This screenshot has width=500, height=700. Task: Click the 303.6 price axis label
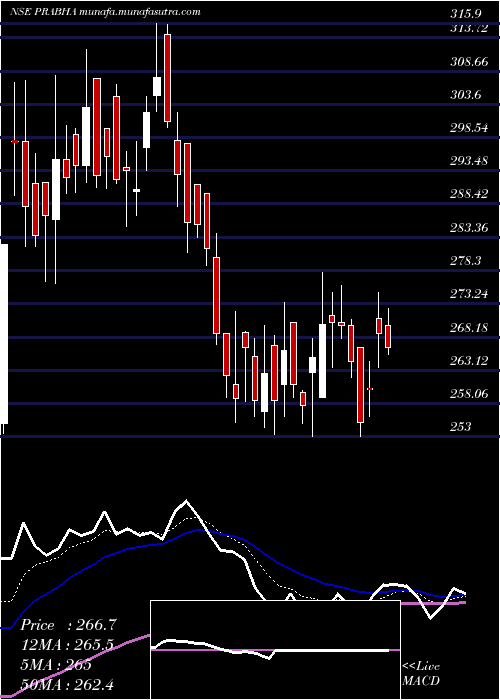click(467, 95)
